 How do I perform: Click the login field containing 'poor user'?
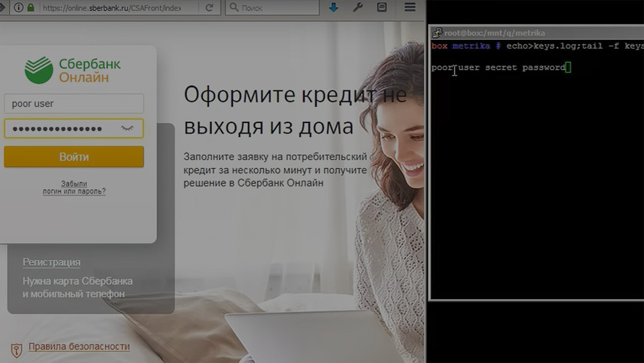click(x=74, y=104)
